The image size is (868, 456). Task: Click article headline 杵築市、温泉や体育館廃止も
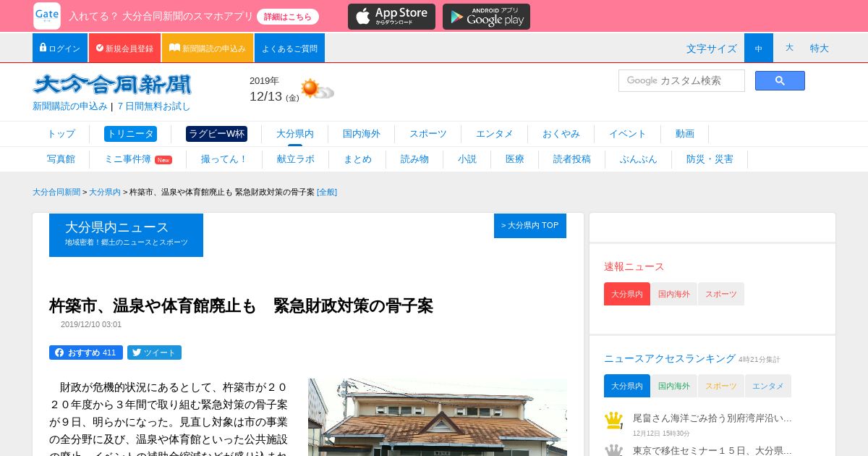pos(241,305)
